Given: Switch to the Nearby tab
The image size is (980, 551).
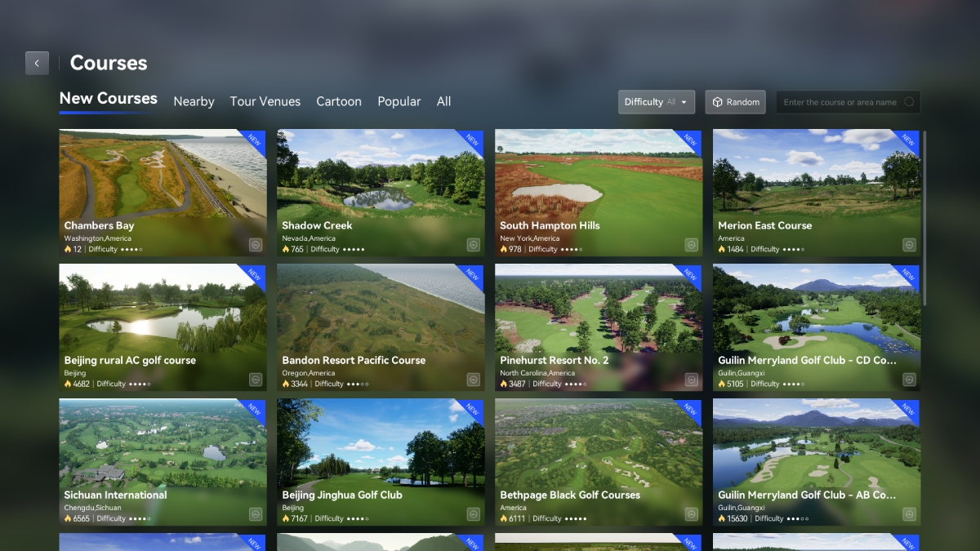Looking at the screenshot, I should pos(194,101).
